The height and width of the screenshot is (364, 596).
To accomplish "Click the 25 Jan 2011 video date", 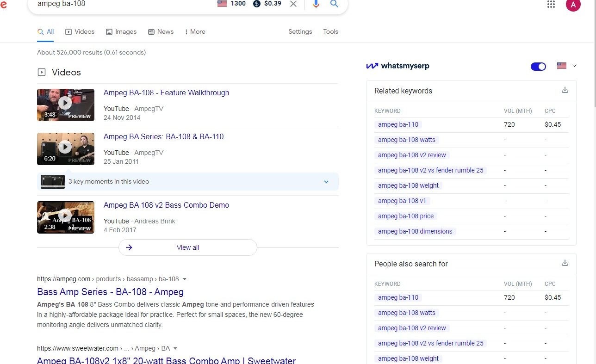I will (121, 161).
